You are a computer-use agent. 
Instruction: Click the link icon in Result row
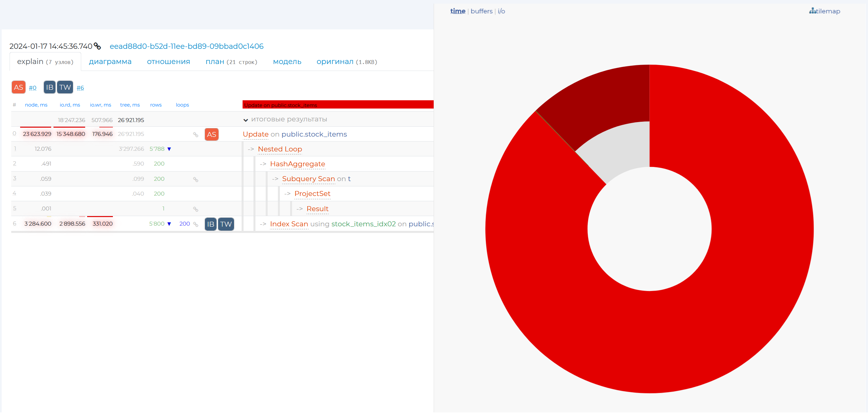pyautogui.click(x=195, y=210)
